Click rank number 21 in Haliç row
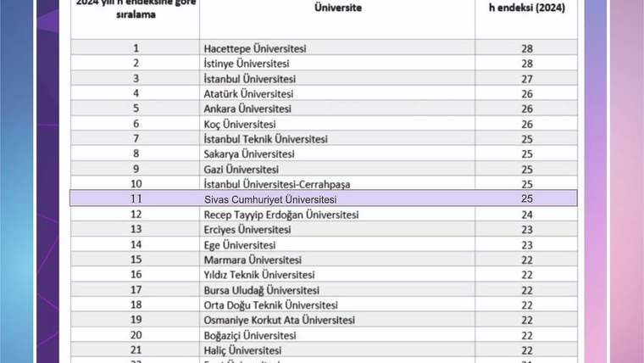The width and height of the screenshot is (644, 363). [x=136, y=349]
